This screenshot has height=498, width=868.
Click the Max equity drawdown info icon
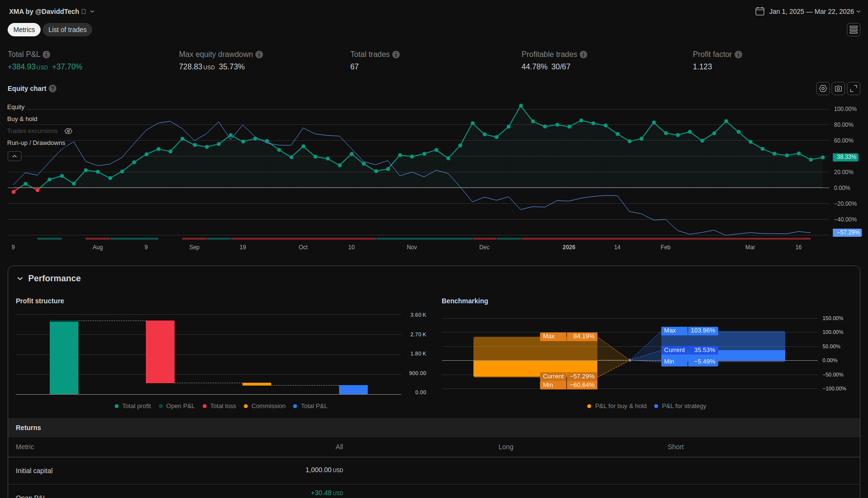coord(259,55)
